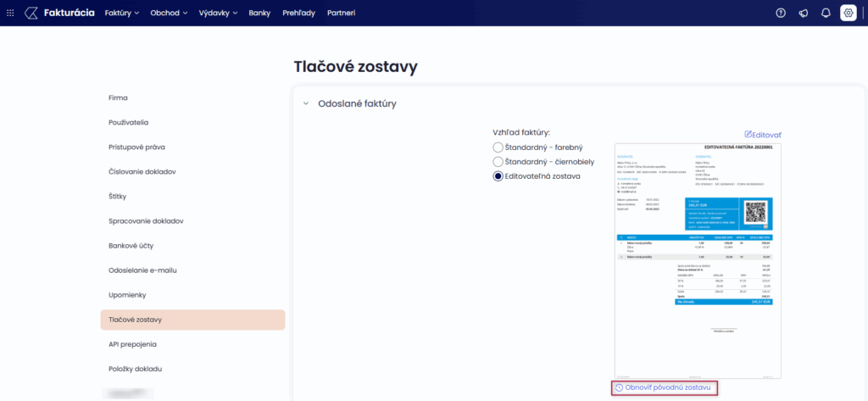Image resolution: width=868 pixels, height=401 pixels.
Task: Collapse the Odoslané faktúry section
Action: (306, 104)
